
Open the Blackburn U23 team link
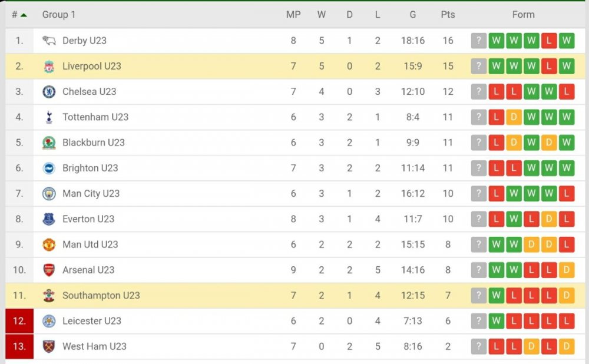coord(93,143)
